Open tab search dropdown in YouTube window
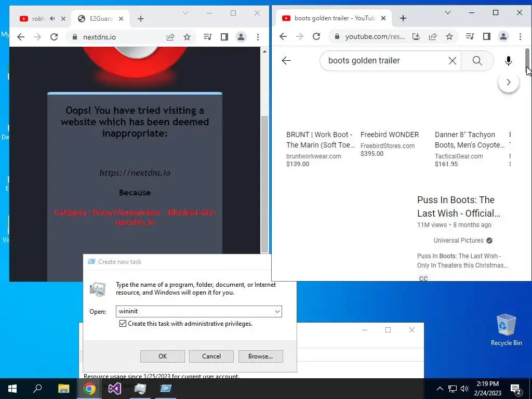Viewport: 532px width, 399px height. pyautogui.click(x=448, y=12)
